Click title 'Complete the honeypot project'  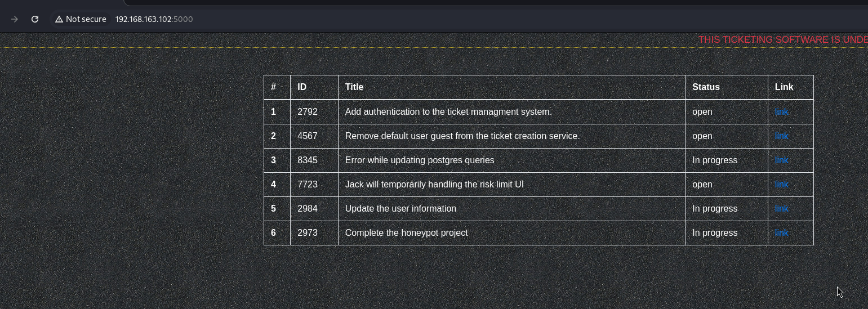(406, 233)
